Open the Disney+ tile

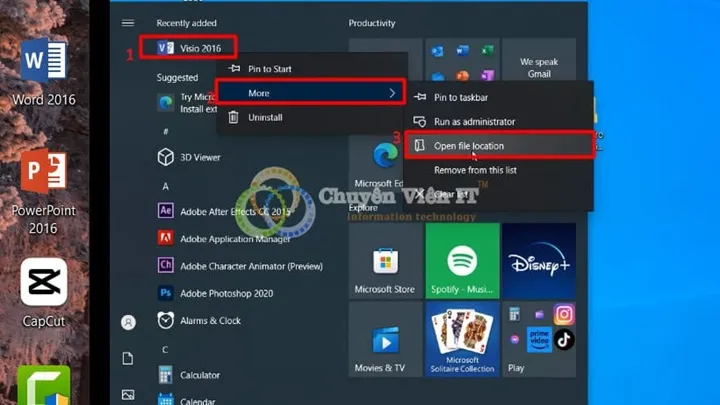pyautogui.click(x=539, y=260)
